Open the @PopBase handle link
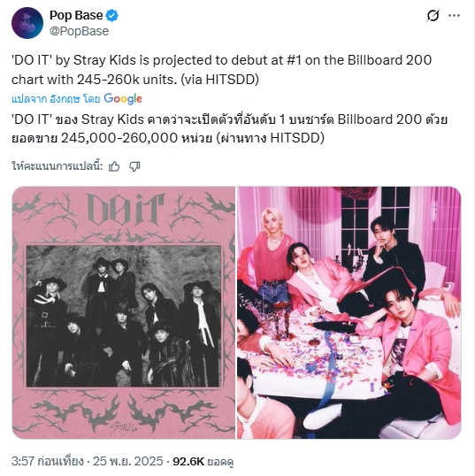The height and width of the screenshot is (476, 475). click(79, 31)
